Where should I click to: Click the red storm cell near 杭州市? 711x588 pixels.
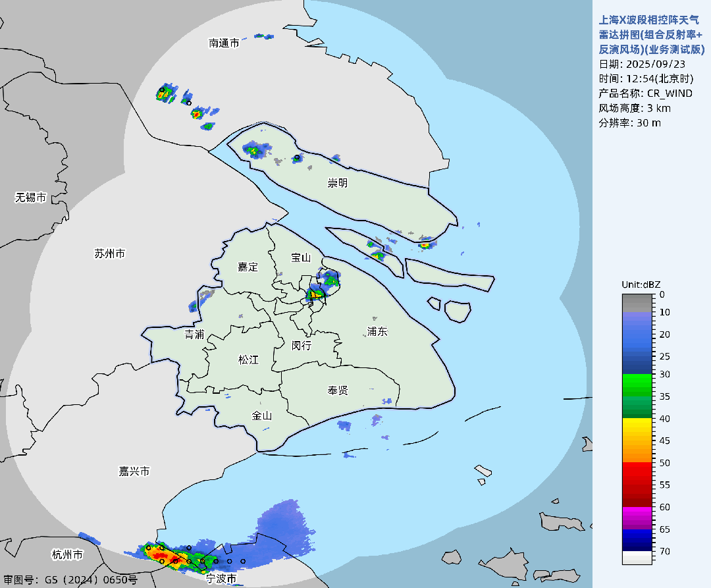click(168, 556)
